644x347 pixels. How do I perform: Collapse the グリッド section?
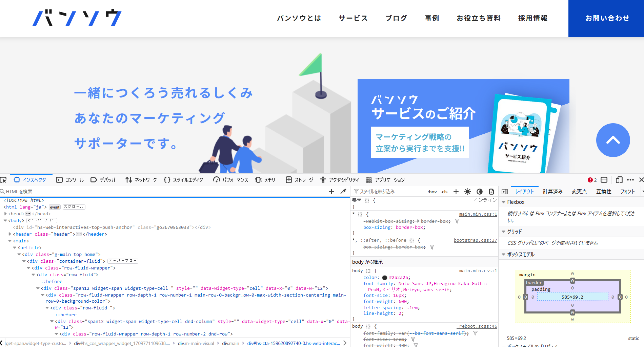(x=504, y=232)
